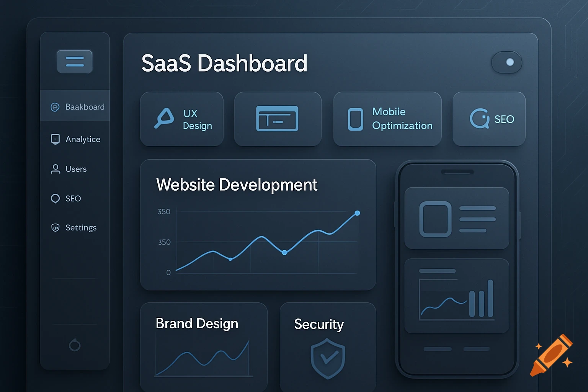588x392 pixels.
Task: Open Mobile Optimization via phone icon
Action: (355, 119)
